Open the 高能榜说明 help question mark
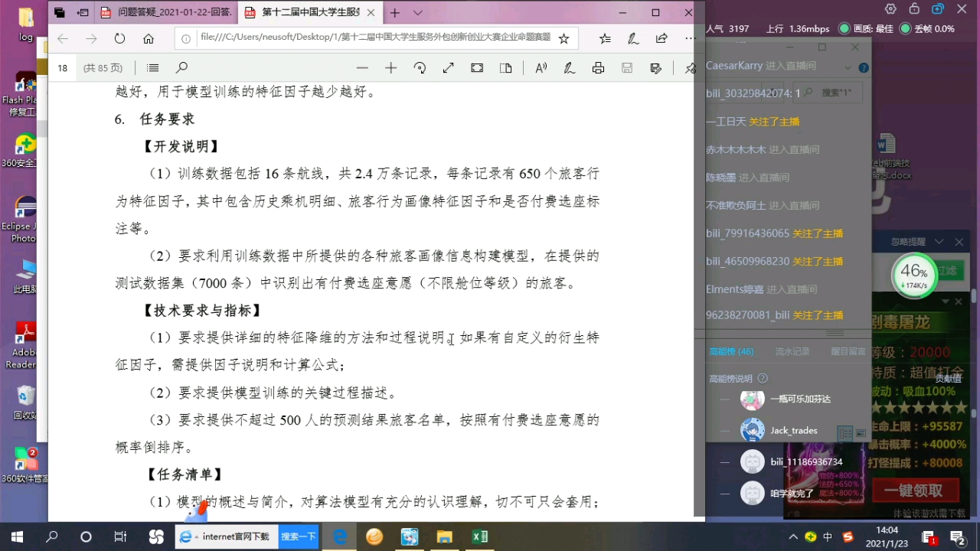 (762, 379)
